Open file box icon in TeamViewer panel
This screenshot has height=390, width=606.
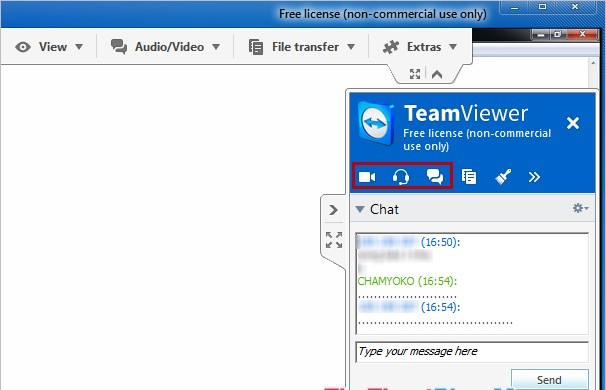469,177
